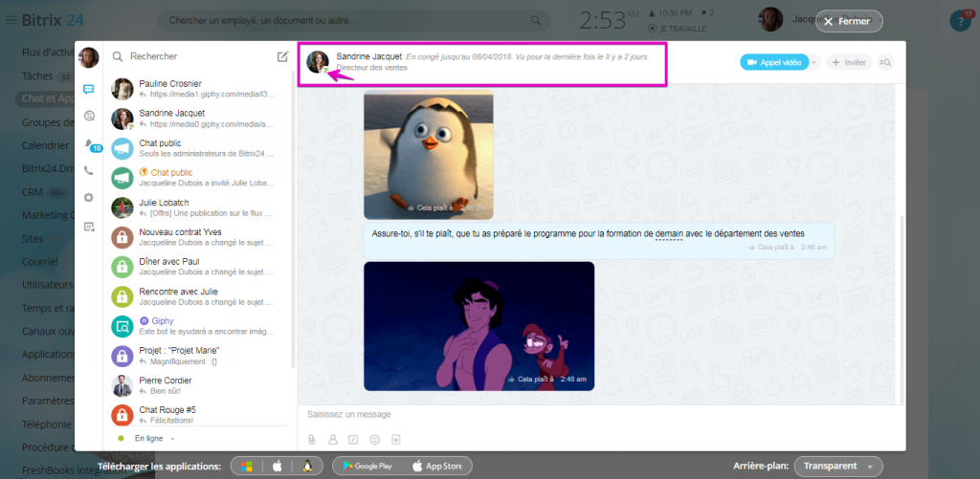The height and width of the screenshot is (479, 980).
Task: Open Pierre Cordier conversation
Action: [198, 385]
